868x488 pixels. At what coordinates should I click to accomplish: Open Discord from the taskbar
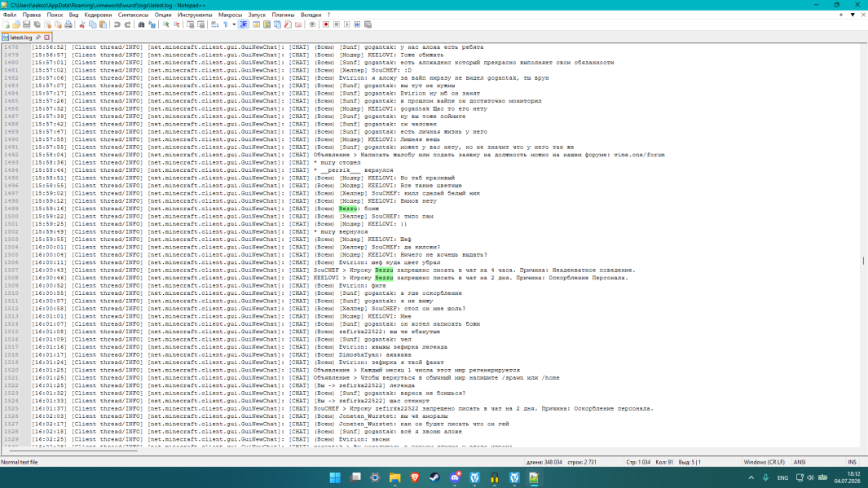[x=455, y=477]
